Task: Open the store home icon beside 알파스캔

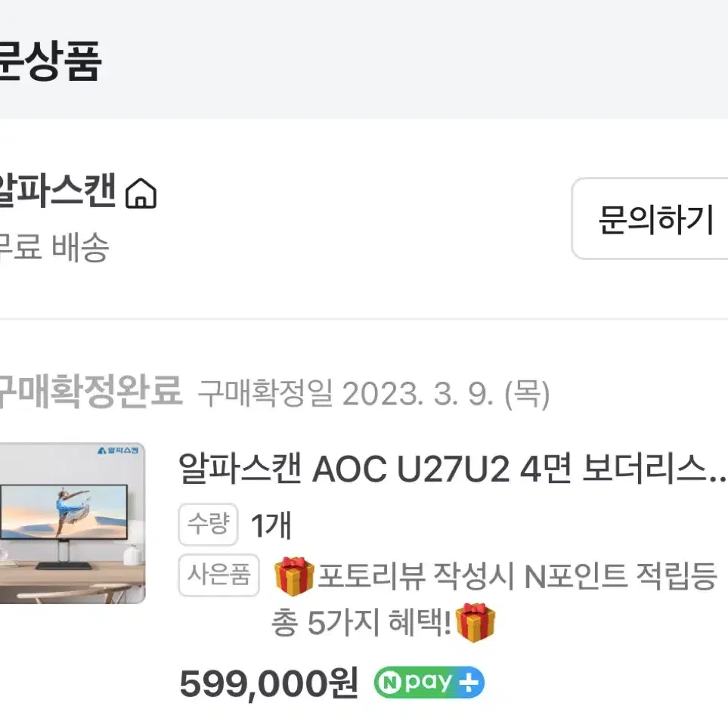Action: [x=141, y=193]
